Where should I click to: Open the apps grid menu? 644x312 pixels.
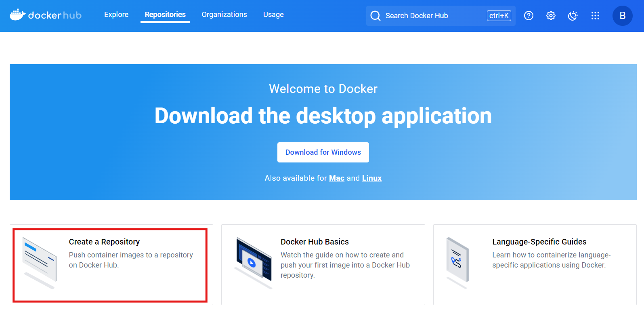click(x=595, y=16)
